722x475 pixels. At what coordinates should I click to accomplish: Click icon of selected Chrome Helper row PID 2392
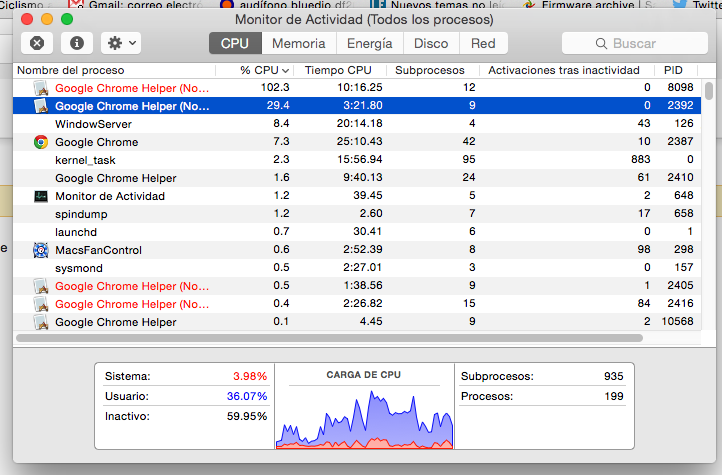pos(41,106)
